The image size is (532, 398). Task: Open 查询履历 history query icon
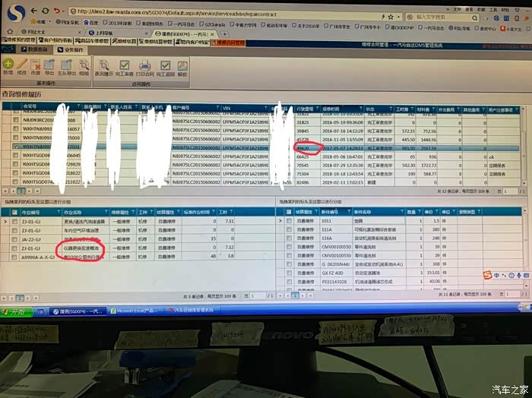[104, 65]
